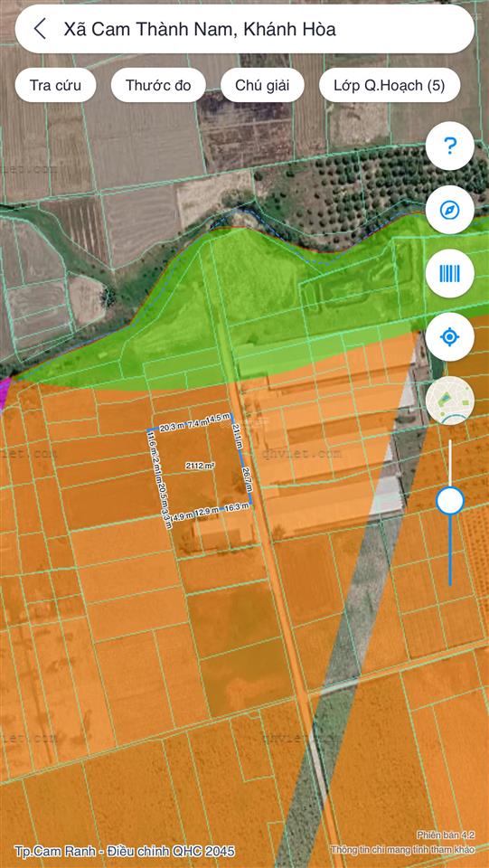This screenshot has height=868, width=489.
Task: Open the barcode scanner button
Action: 450,273
